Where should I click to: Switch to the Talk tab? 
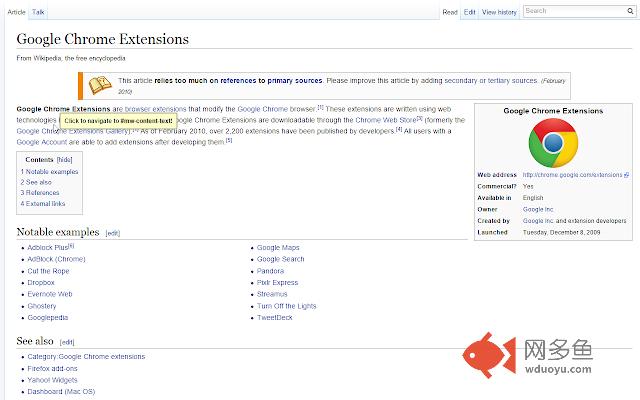tap(38, 12)
